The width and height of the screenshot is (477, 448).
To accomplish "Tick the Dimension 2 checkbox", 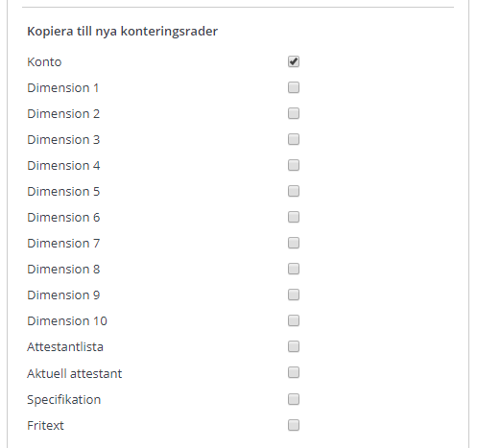I will point(294,113).
